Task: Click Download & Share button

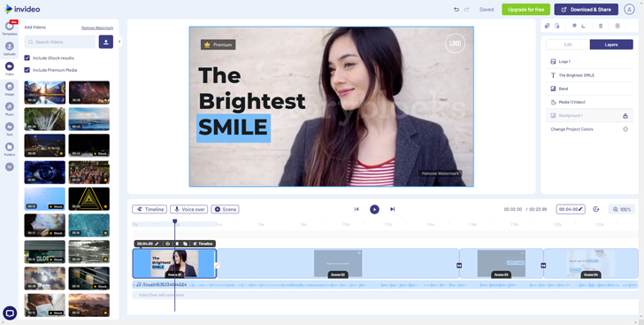Action: tap(586, 10)
